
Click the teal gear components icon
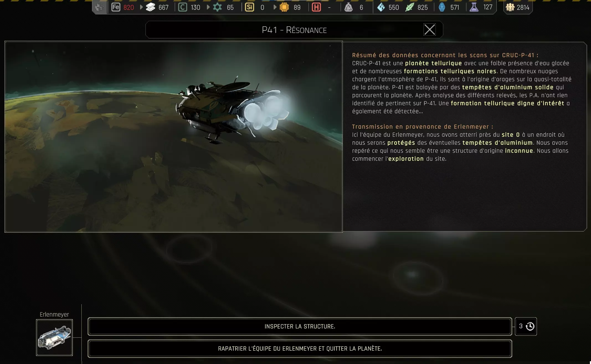(x=217, y=7)
